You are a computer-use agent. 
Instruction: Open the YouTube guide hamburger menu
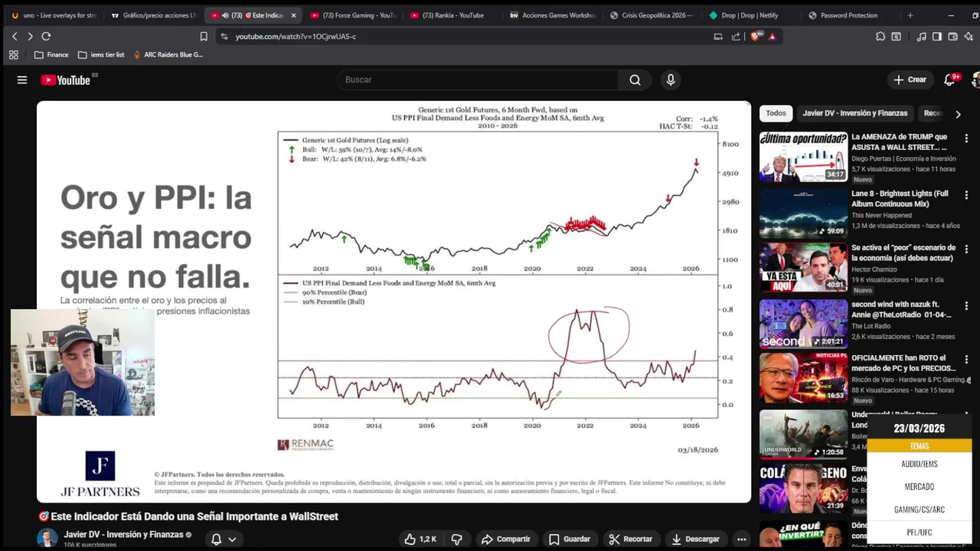click(22, 80)
